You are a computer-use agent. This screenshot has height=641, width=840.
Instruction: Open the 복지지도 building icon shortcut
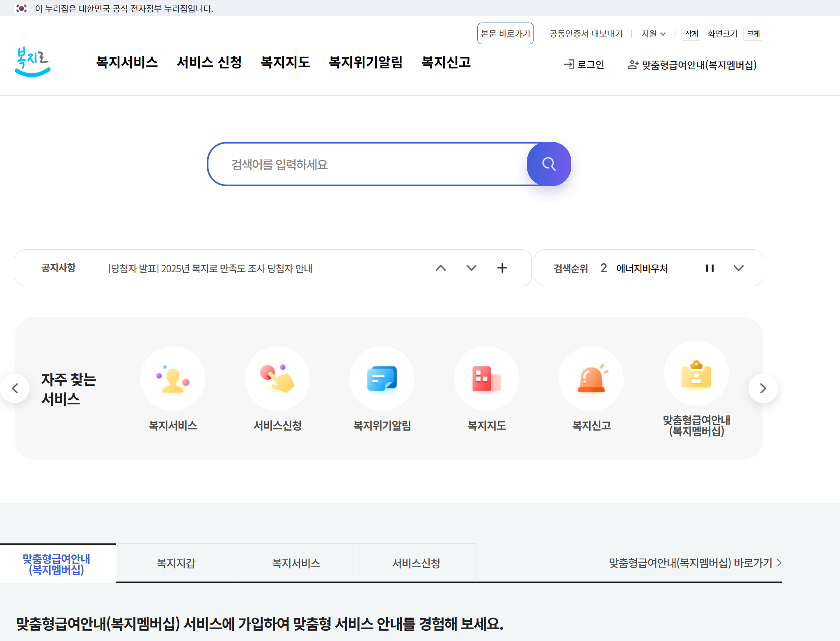pyautogui.click(x=487, y=379)
